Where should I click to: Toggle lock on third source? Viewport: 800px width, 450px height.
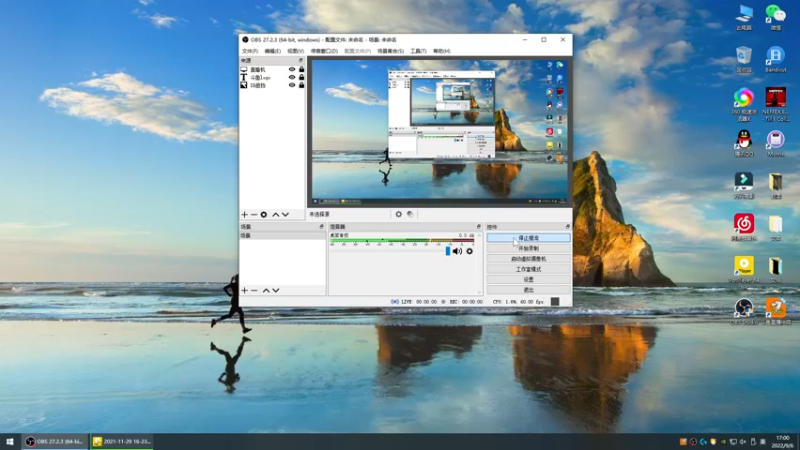(302, 85)
